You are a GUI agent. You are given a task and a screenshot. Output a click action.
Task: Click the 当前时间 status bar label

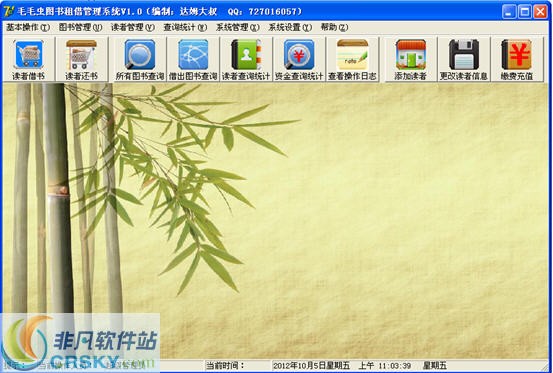click(x=225, y=366)
